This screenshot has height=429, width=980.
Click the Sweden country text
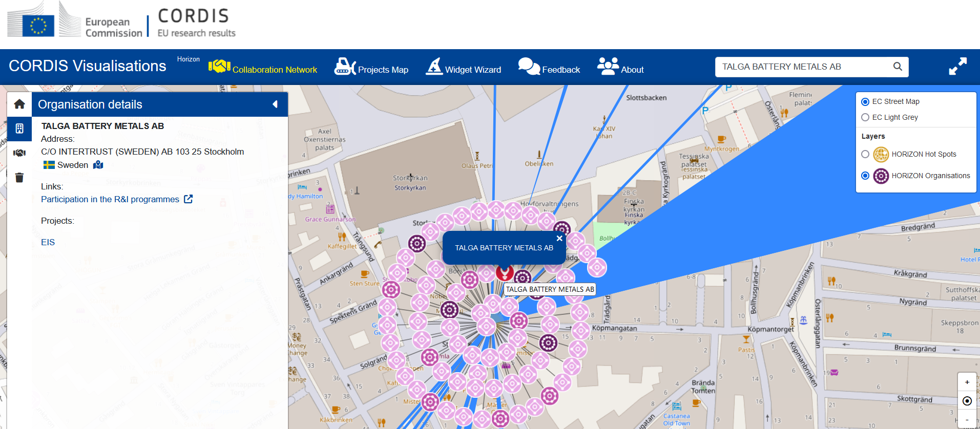[x=73, y=165]
